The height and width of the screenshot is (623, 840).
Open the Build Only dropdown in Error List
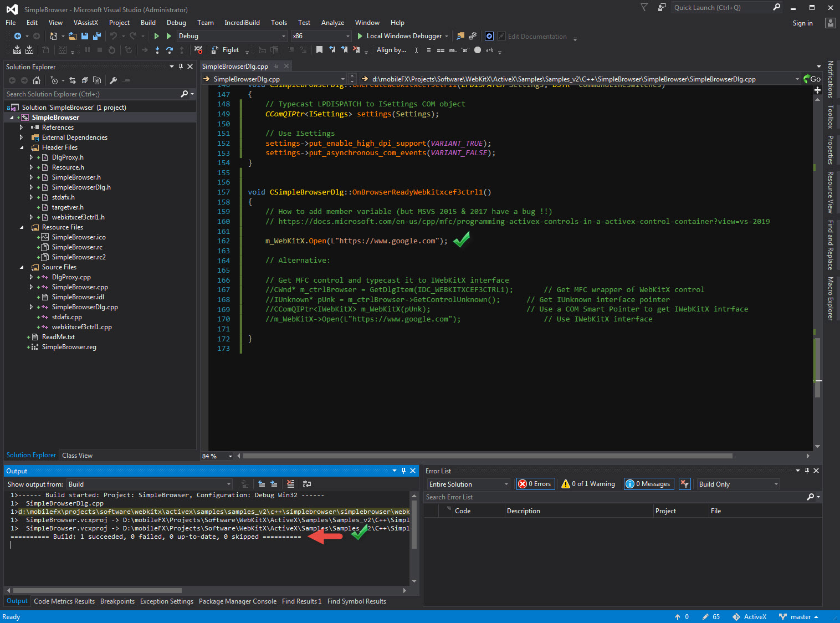point(738,484)
